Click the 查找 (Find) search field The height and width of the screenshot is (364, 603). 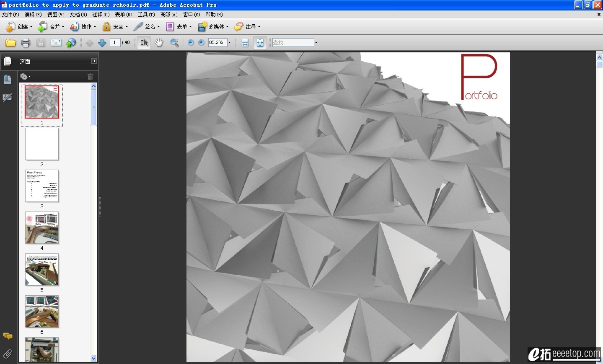coord(293,42)
